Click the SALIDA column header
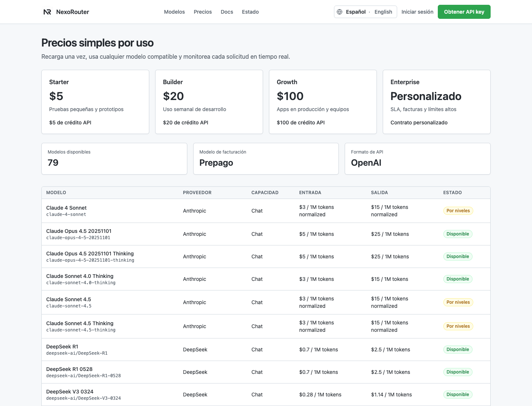The width and height of the screenshot is (532, 406). pyautogui.click(x=379, y=193)
